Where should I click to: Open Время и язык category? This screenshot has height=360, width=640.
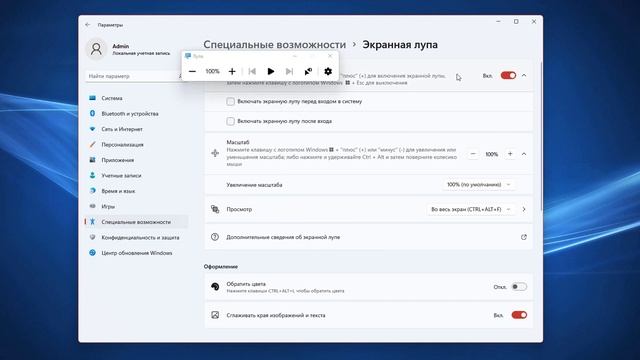(x=136, y=191)
